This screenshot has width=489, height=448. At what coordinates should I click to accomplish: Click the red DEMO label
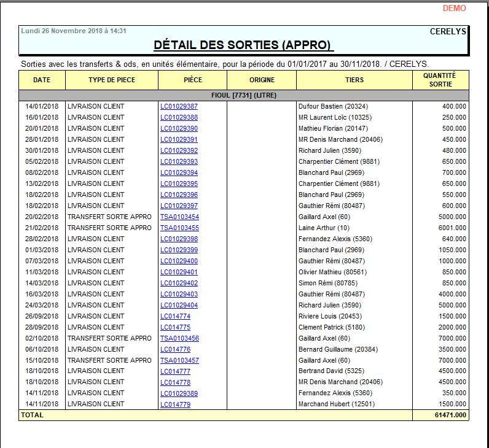[454, 9]
